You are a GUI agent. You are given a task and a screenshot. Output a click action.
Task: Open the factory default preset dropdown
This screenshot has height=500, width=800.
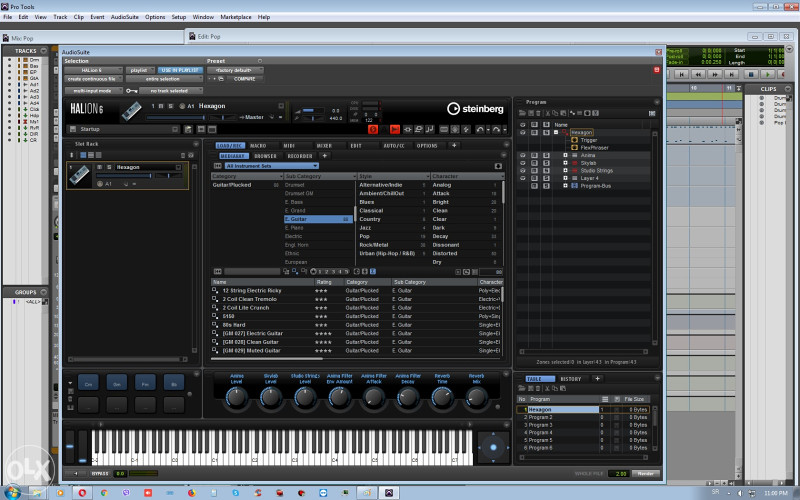pos(235,70)
